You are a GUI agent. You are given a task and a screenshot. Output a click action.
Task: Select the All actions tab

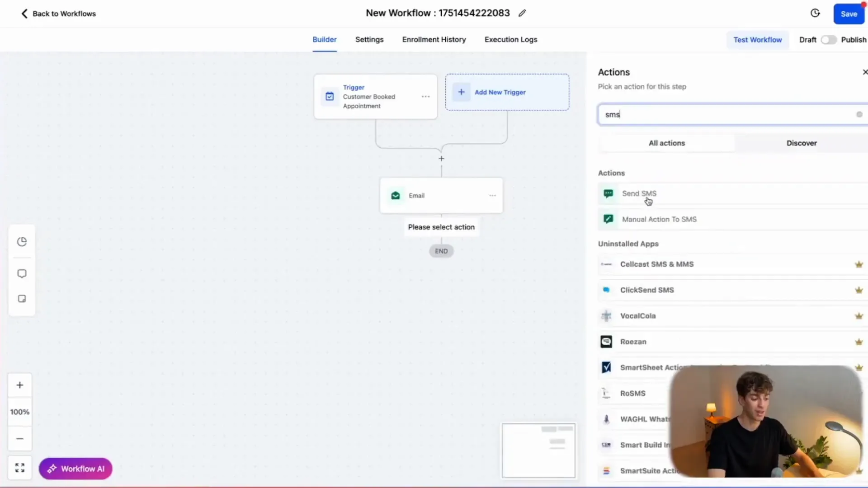pyautogui.click(x=667, y=143)
